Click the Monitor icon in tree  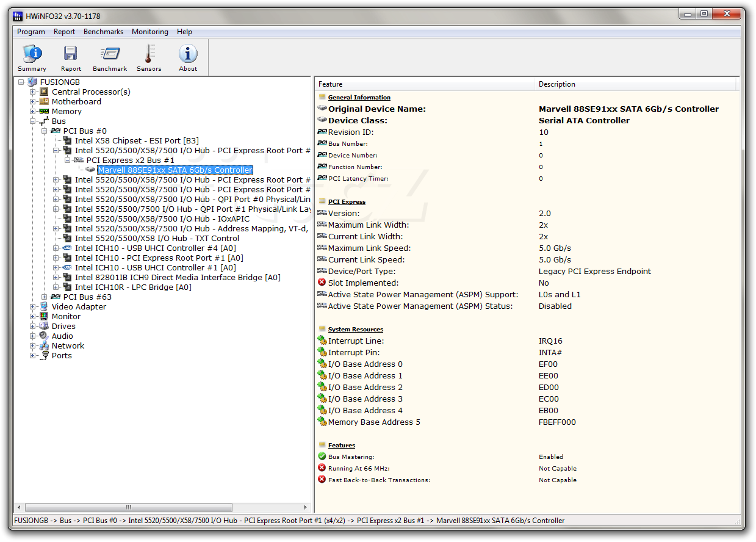[44, 317]
